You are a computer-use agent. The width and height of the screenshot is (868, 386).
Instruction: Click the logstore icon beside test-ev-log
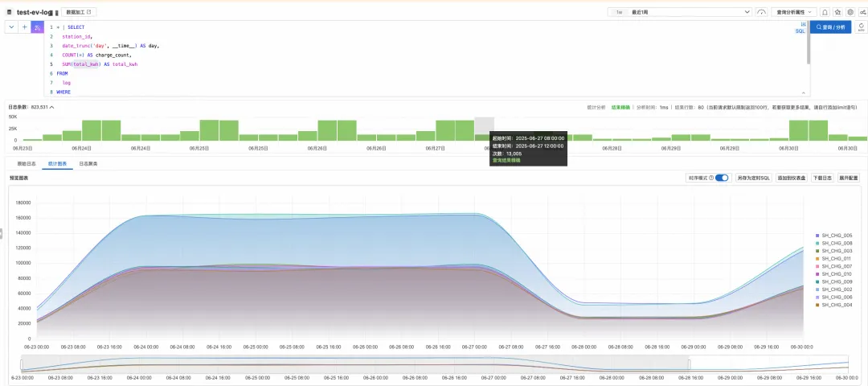(x=10, y=11)
